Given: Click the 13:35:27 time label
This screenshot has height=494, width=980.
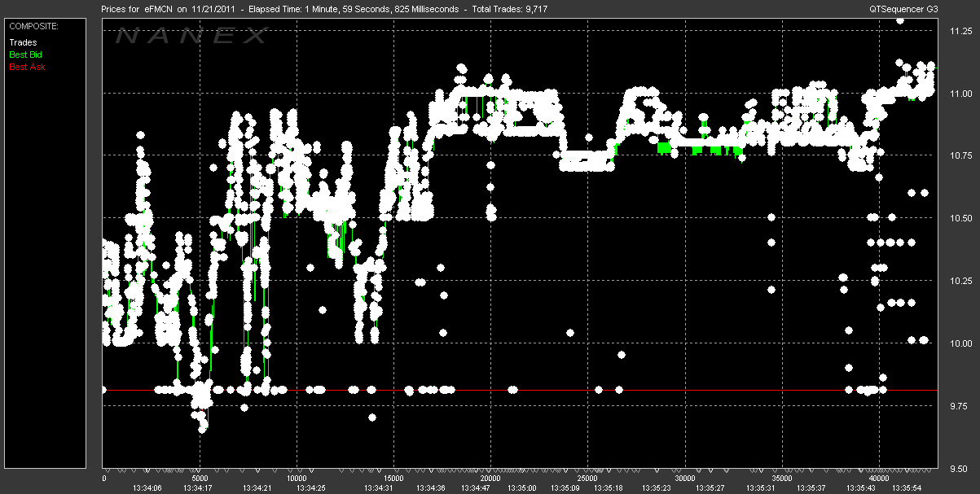Looking at the screenshot, I should point(710,488).
